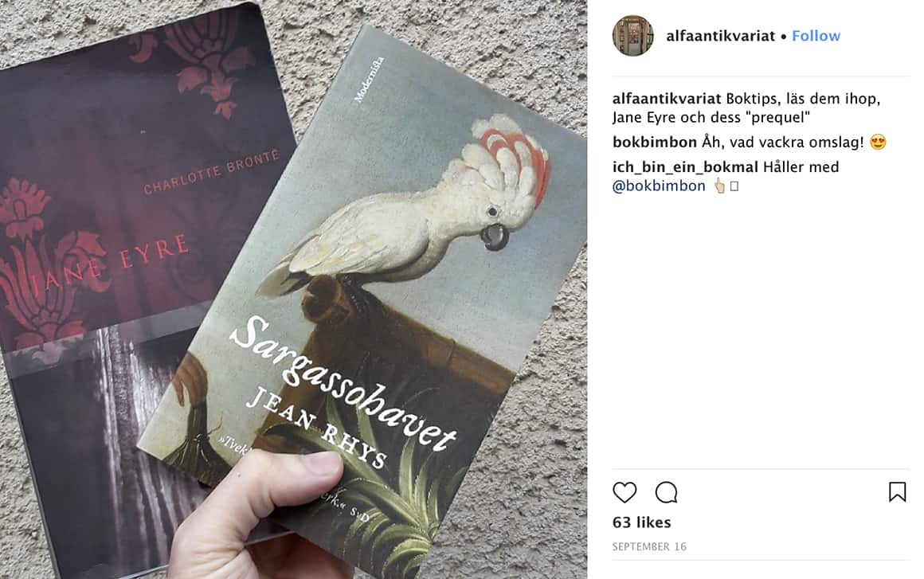View the 63 likes list
The image size is (924, 579).
[x=642, y=522]
